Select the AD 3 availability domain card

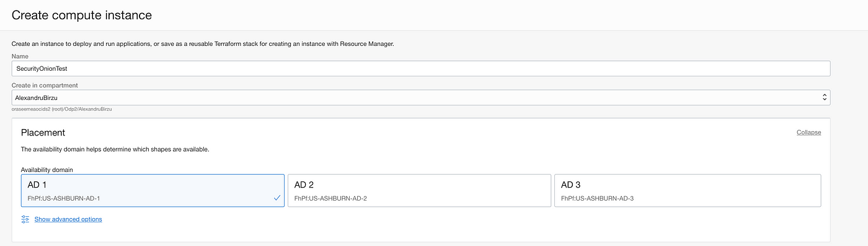[688, 190]
